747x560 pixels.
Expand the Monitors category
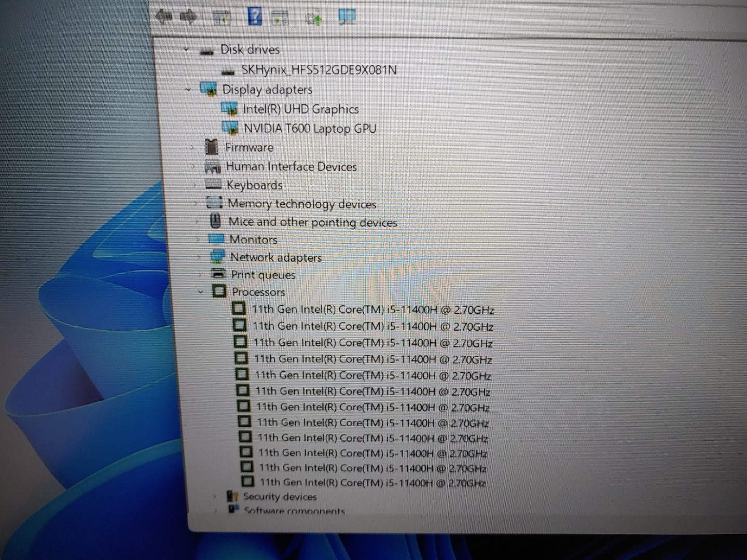tap(198, 240)
